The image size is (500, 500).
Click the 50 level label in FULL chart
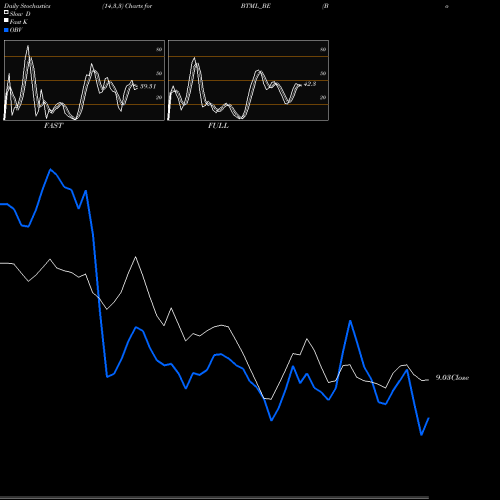(x=323, y=73)
